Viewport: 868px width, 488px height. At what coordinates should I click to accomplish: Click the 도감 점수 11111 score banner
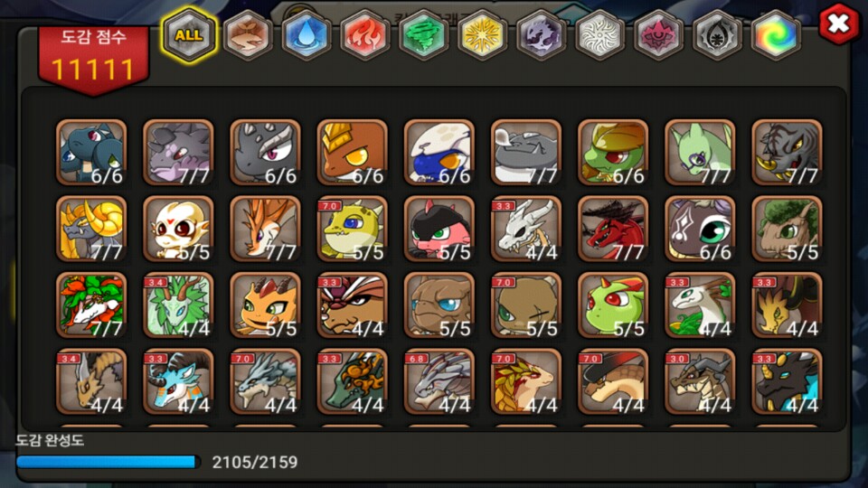click(x=93, y=60)
